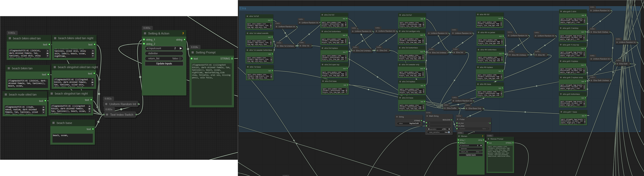Decrease inputcount with left arrow in Women node

click(460, 145)
